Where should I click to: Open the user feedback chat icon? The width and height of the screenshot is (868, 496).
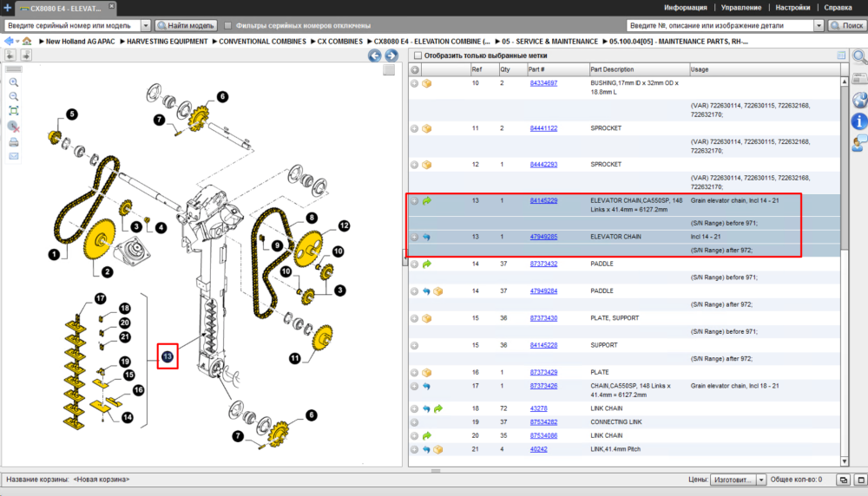point(859,143)
